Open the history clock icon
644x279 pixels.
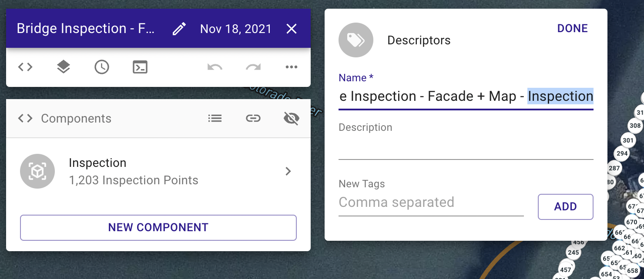[x=102, y=67]
